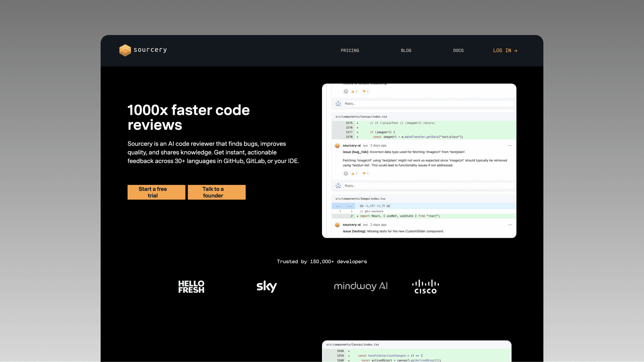The image size is (644, 362).
Task: Click the Cisco logo in the trusted brands row
Action: pyautogui.click(x=425, y=286)
